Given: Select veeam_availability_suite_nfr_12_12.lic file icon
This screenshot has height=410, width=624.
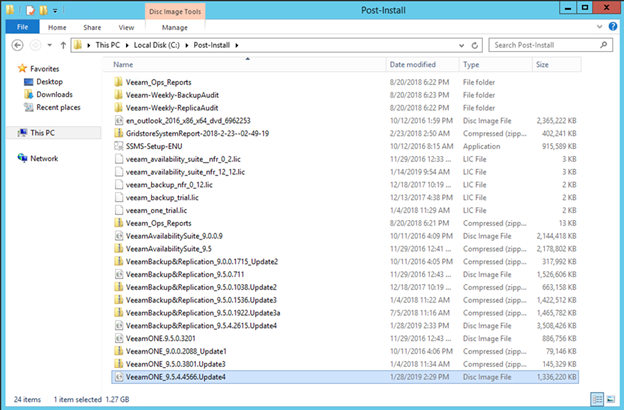Looking at the screenshot, I should pos(119,172).
